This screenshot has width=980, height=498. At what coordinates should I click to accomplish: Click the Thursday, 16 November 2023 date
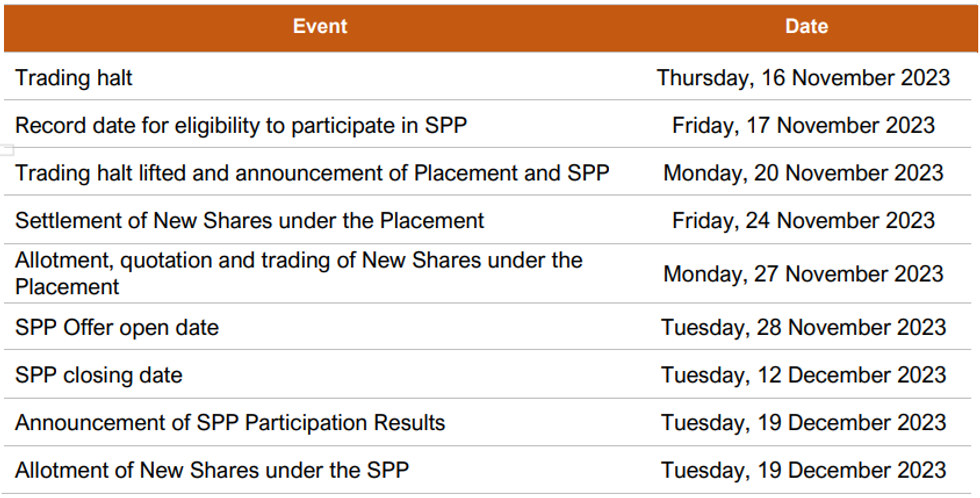point(803,77)
